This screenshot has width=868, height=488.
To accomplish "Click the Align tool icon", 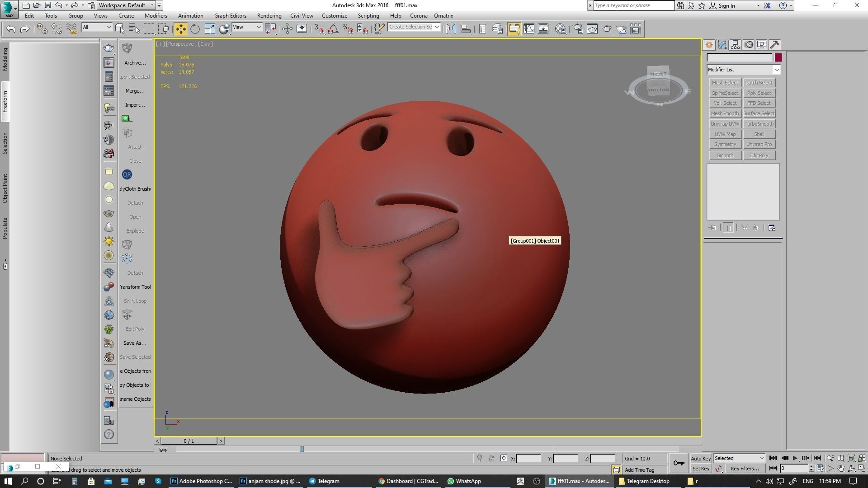I will pyautogui.click(x=466, y=29).
